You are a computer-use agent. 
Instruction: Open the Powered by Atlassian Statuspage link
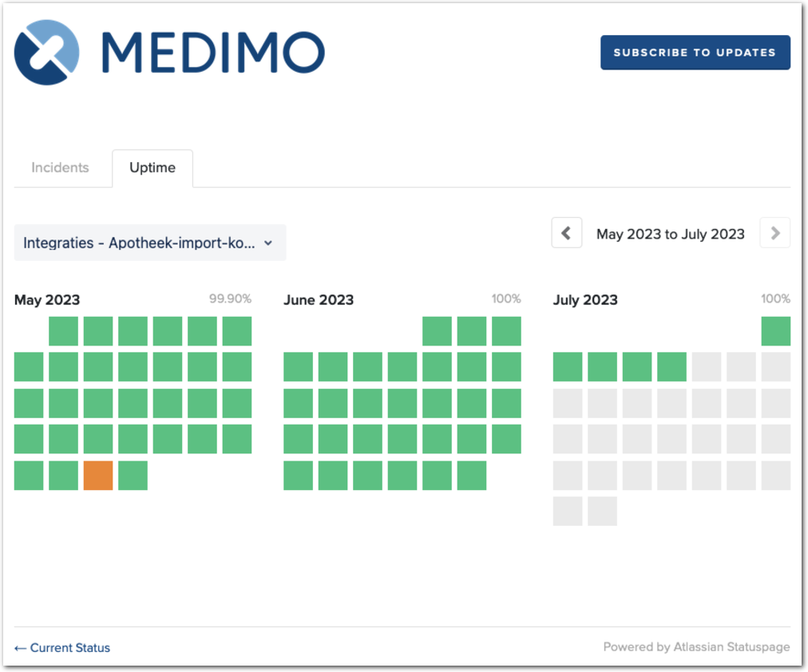click(696, 647)
